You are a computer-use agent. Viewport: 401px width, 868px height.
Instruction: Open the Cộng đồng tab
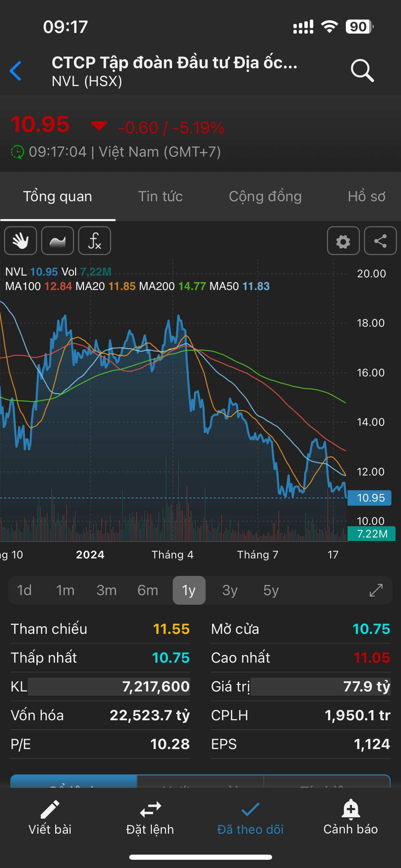[265, 196]
